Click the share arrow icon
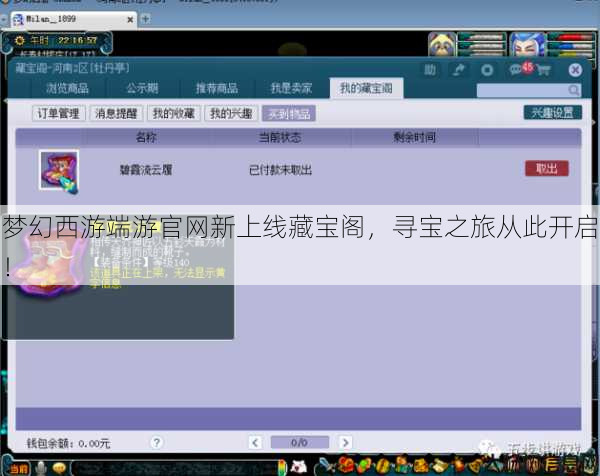The height and width of the screenshot is (476, 600). click(458, 70)
